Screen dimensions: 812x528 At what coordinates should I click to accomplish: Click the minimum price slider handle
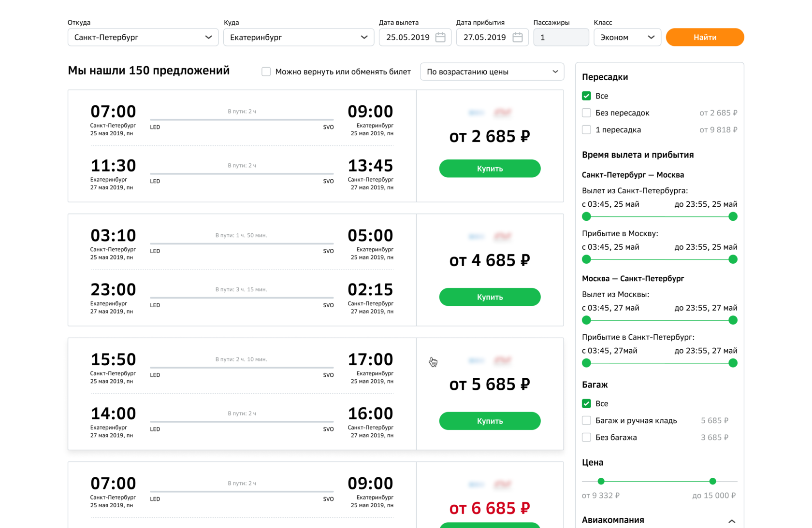tap(601, 481)
